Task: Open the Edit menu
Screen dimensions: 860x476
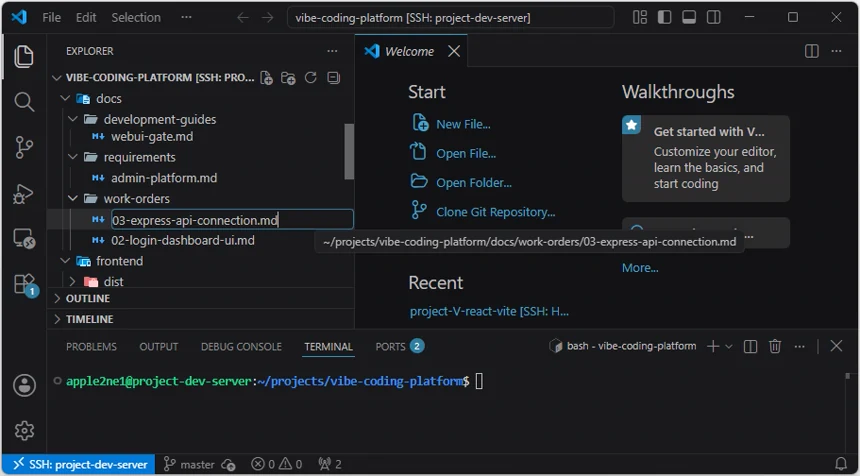Action: (86, 18)
